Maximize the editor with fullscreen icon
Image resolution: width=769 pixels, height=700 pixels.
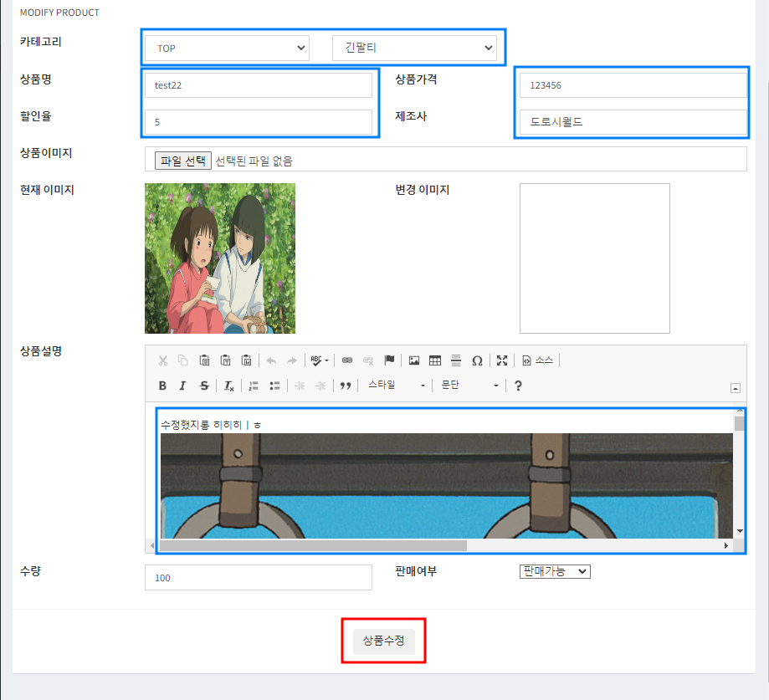pyautogui.click(x=502, y=360)
